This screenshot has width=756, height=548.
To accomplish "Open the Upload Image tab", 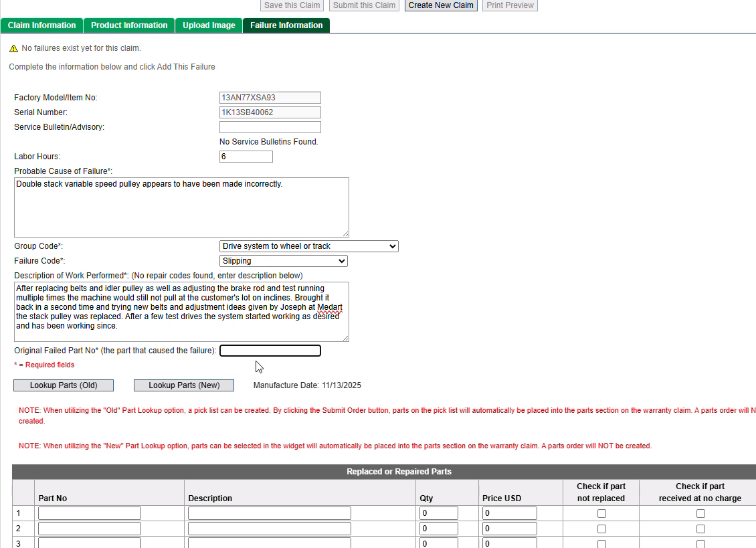I will click(209, 25).
